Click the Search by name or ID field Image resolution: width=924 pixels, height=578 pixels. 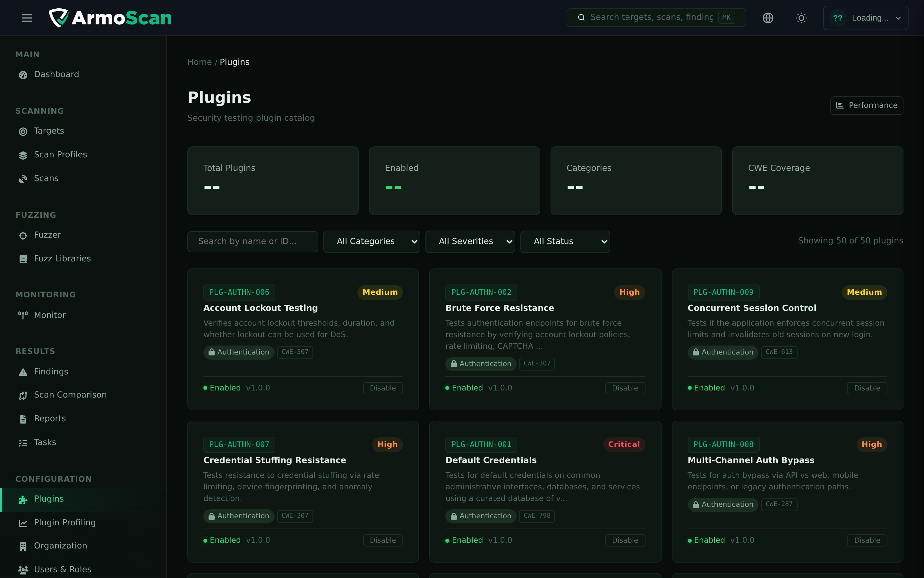(252, 241)
